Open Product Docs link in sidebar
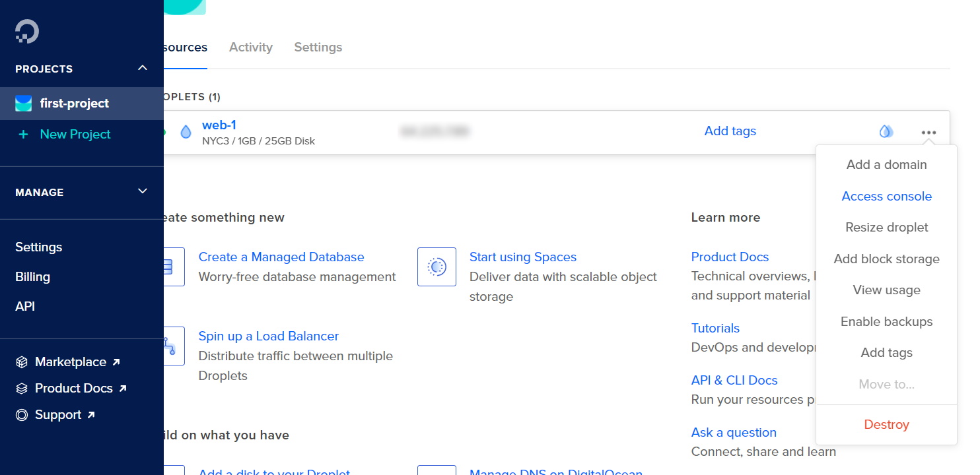980x475 pixels. (74, 388)
